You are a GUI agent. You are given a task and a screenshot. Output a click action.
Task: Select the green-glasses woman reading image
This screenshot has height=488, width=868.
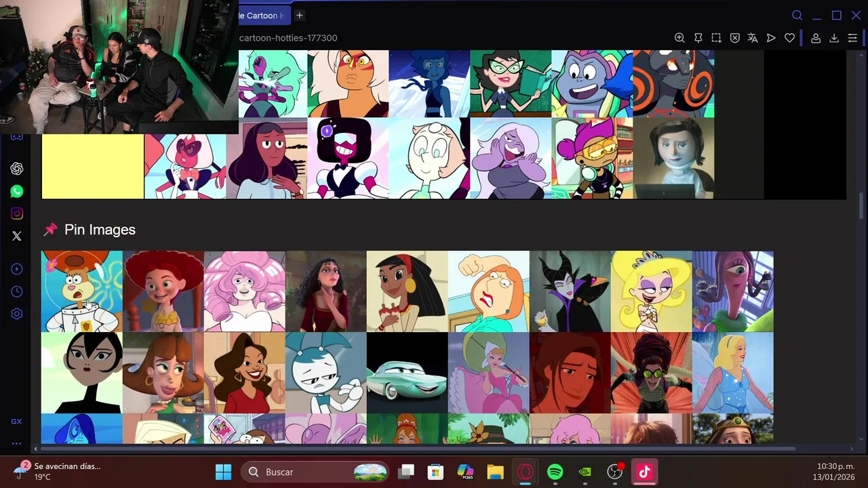511,84
